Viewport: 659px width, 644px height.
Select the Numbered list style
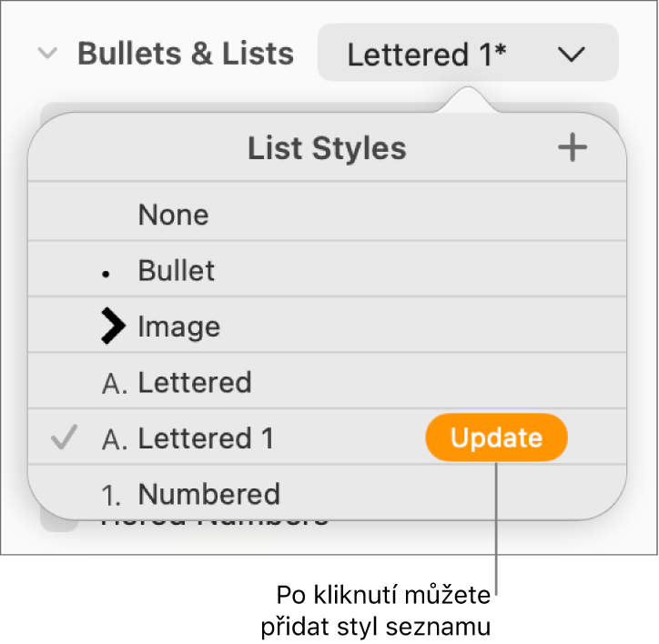(x=208, y=495)
